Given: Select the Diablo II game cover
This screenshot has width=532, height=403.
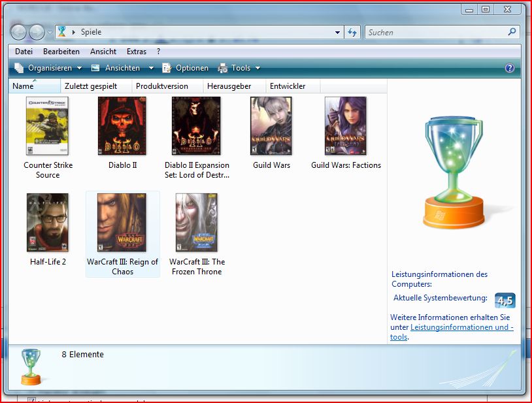Looking at the screenshot, I should [x=122, y=126].
